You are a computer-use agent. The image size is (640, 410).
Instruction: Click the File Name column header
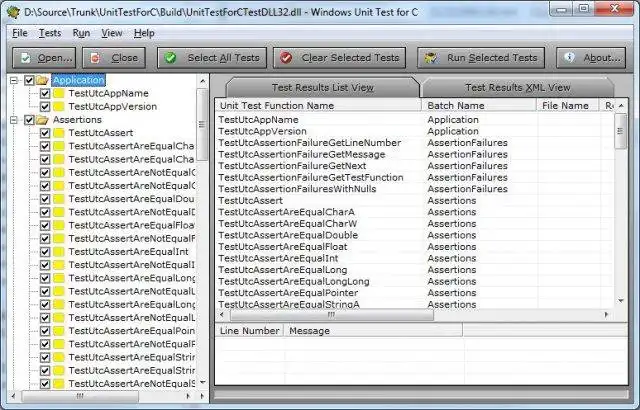pyautogui.click(x=568, y=106)
